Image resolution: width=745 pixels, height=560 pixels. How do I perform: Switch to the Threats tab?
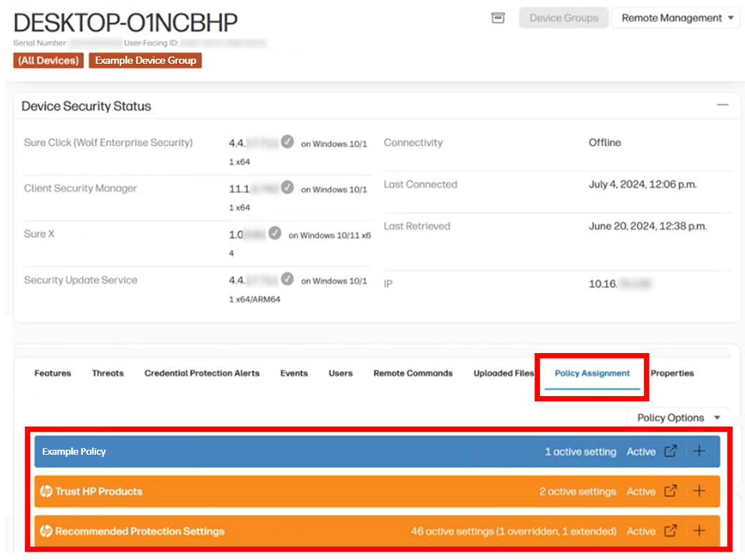click(107, 373)
